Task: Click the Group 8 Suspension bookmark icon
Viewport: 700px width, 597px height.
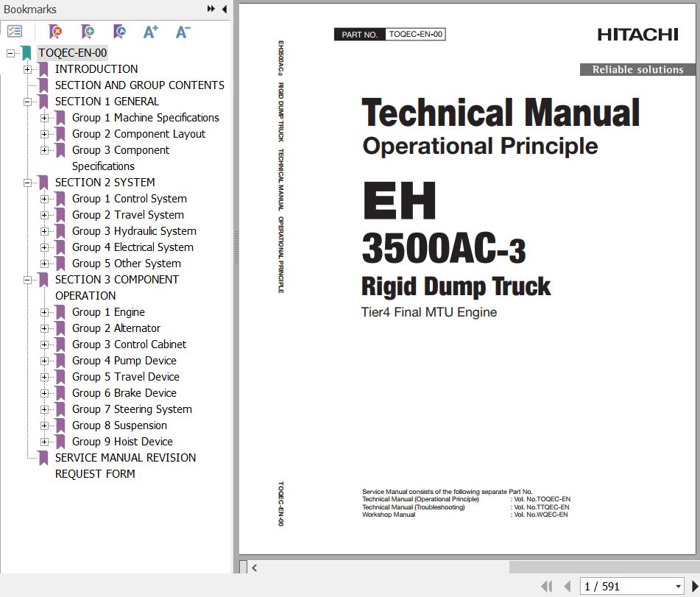Action: [x=60, y=425]
